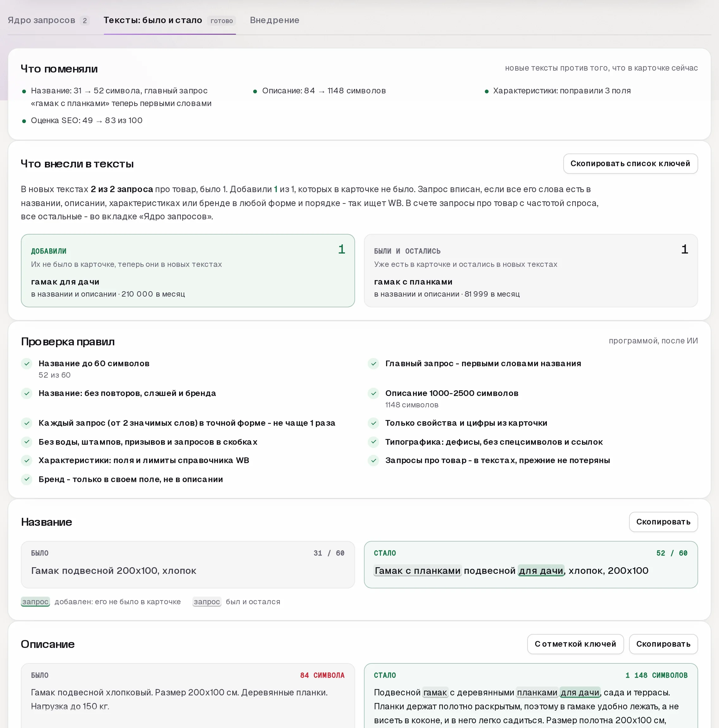Screen dimensions: 719x728
Task: Click highlighted «планками» in the new description
Action: tap(537, 693)
